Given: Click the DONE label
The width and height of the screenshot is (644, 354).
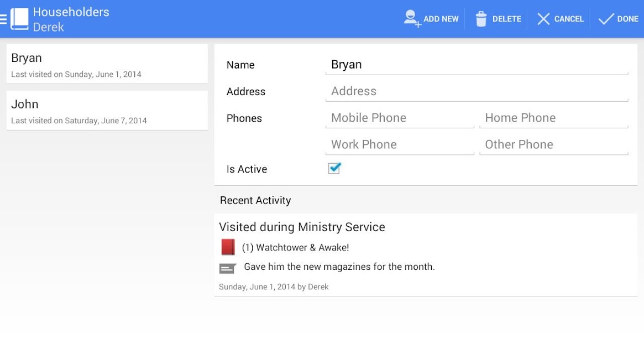Looking at the screenshot, I should pyautogui.click(x=627, y=19).
